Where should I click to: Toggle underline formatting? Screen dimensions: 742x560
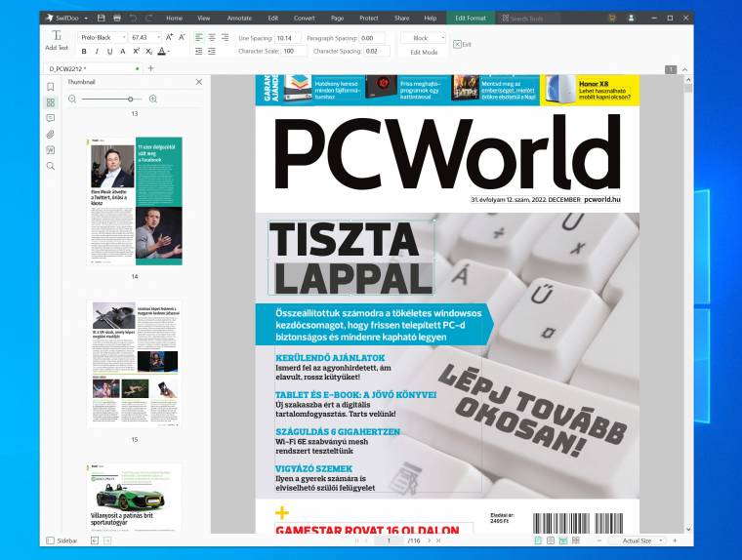(109, 51)
